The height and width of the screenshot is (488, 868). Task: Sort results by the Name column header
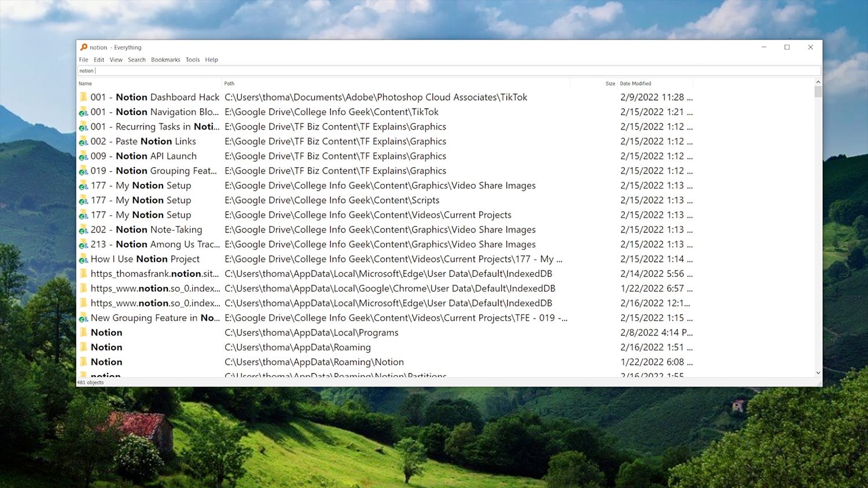85,83
